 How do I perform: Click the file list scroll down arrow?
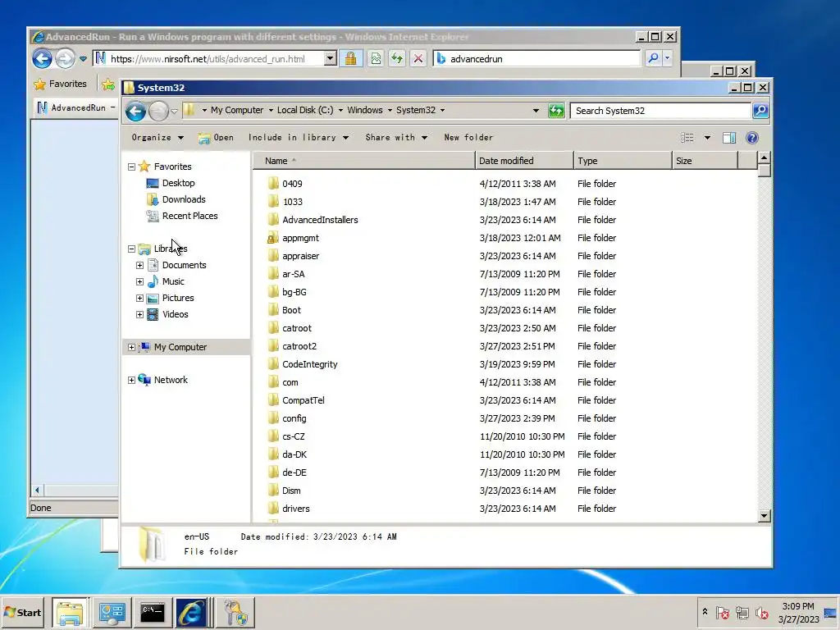coord(765,516)
